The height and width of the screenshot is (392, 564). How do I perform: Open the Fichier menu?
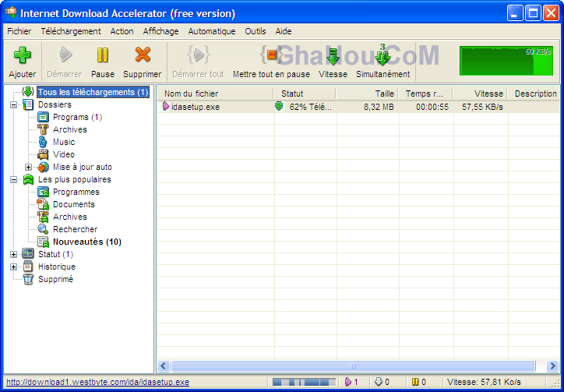(x=19, y=31)
